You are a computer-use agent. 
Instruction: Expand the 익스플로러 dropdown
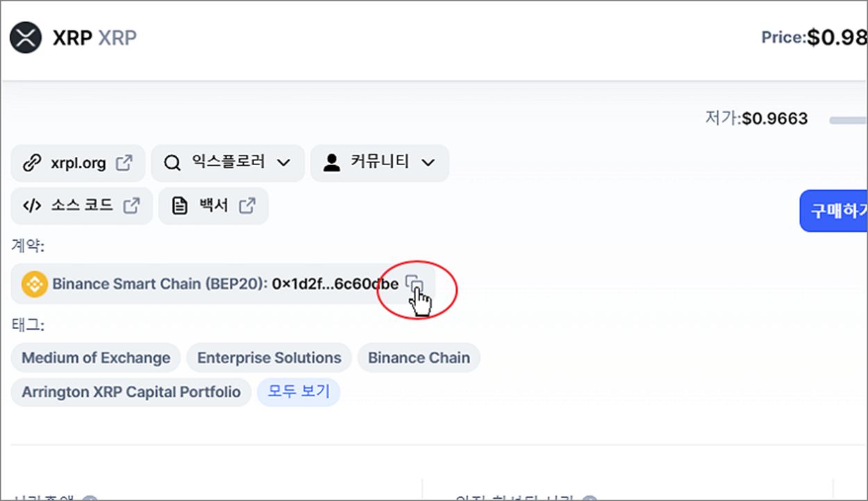coord(228,163)
